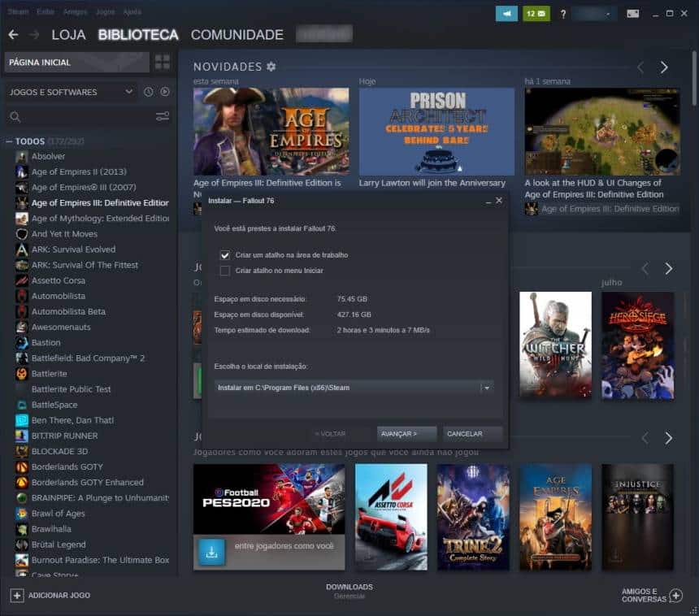Select Assetto Corsa in library list

click(x=59, y=280)
